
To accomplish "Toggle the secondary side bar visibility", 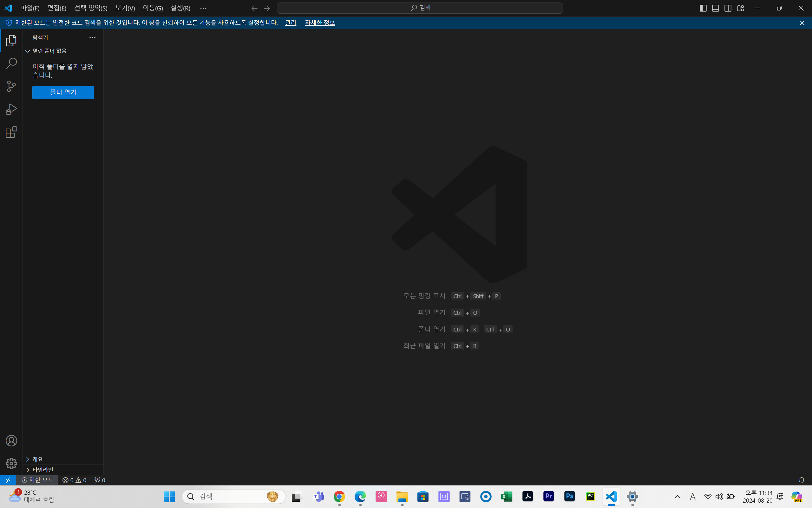I will point(728,8).
